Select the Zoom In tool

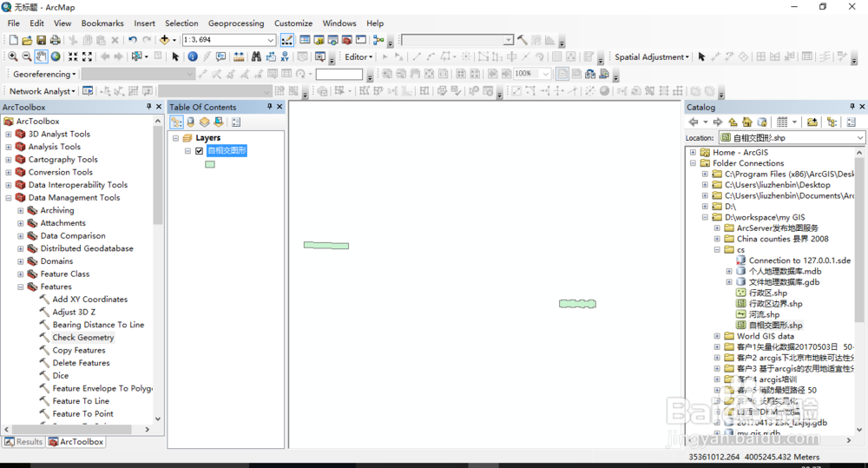(x=13, y=56)
